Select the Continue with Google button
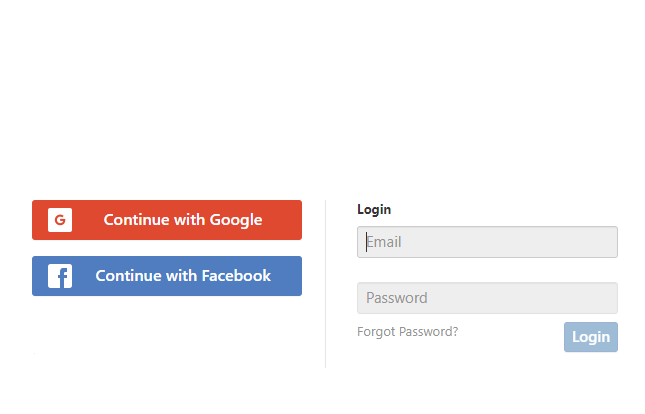The image size is (645, 414). [x=167, y=220]
